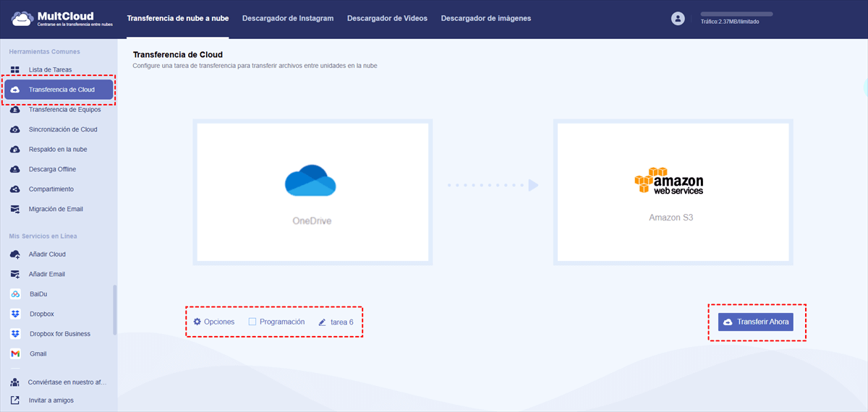Click the Transferir Ahora button

click(756, 322)
